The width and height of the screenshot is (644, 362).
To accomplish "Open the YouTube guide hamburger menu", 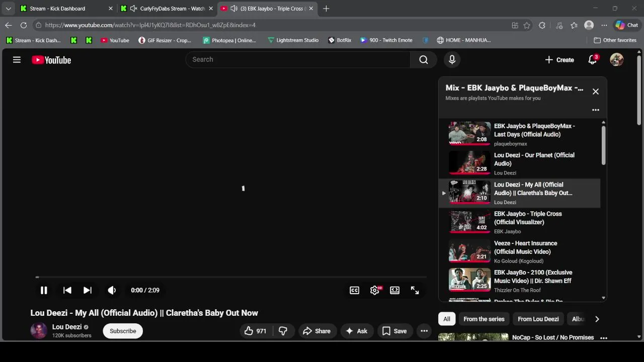I will (17, 60).
